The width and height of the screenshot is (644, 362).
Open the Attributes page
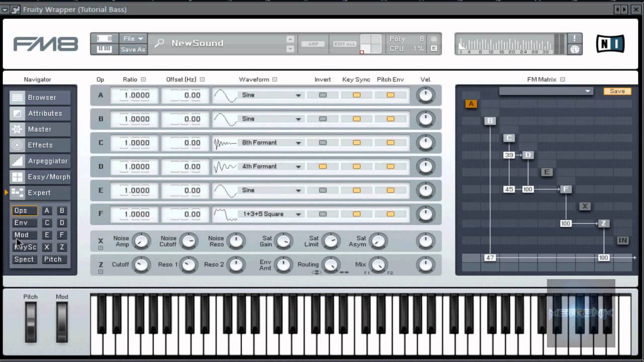point(40,113)
